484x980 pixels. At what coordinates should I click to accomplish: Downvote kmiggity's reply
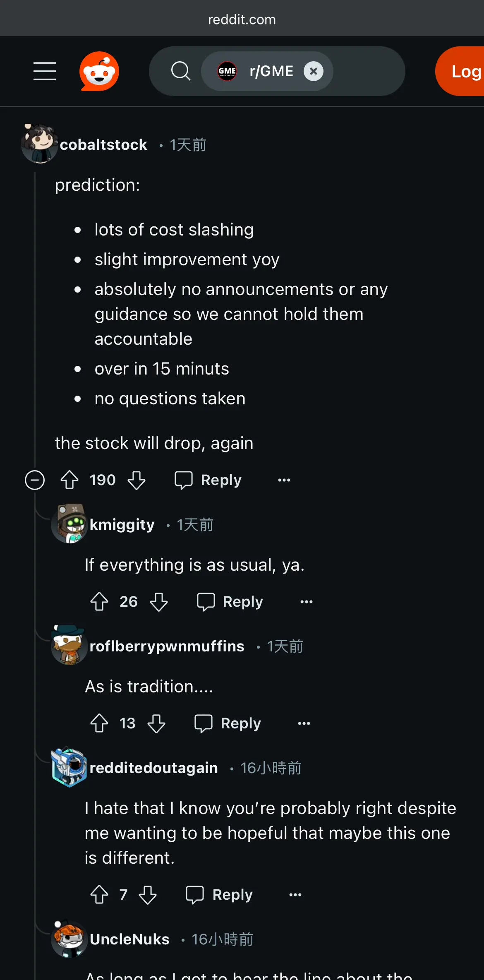(x=159, y=602)
